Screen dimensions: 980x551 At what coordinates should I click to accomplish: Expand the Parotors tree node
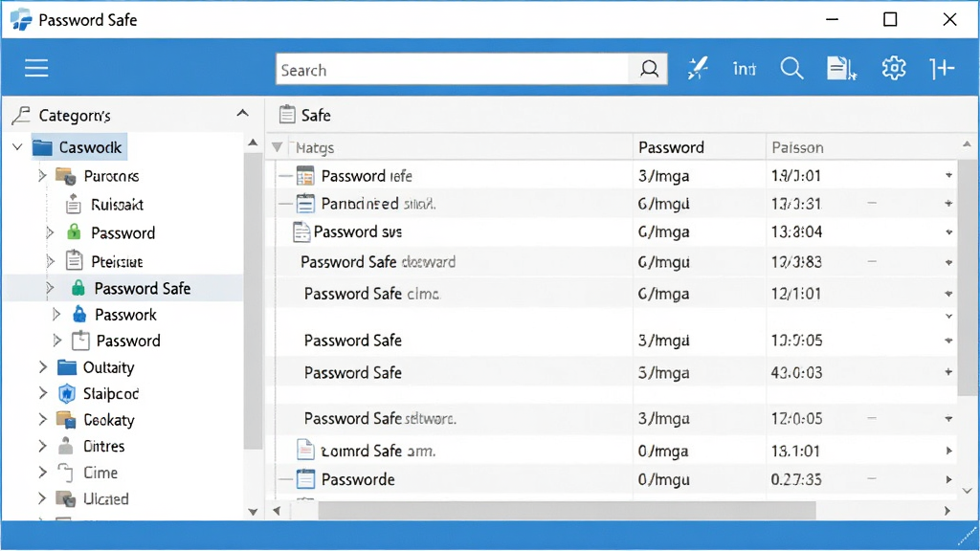point(42,176)
